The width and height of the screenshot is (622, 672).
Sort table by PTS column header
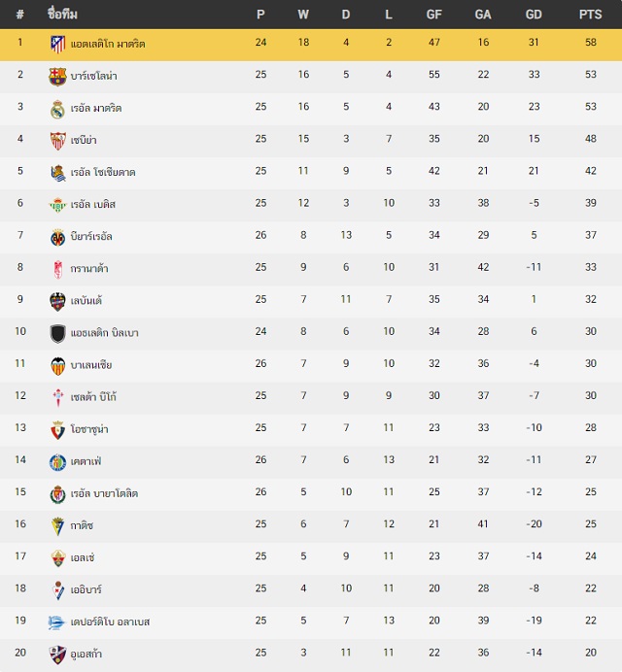tap(590, 15)
